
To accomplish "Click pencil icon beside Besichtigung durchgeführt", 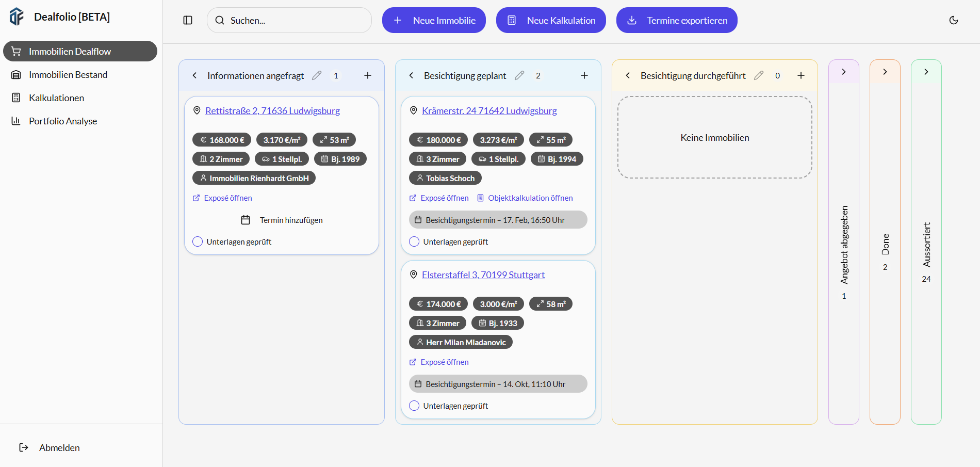I will [759, 75].
